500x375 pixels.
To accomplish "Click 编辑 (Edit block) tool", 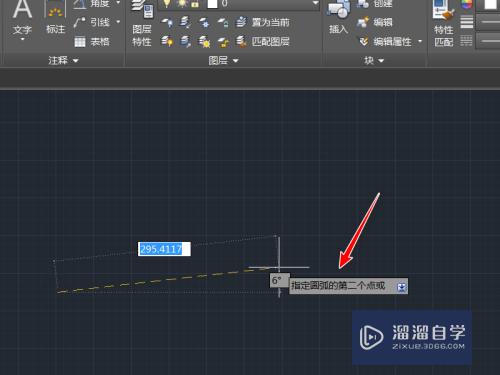I will pos(375,22).
